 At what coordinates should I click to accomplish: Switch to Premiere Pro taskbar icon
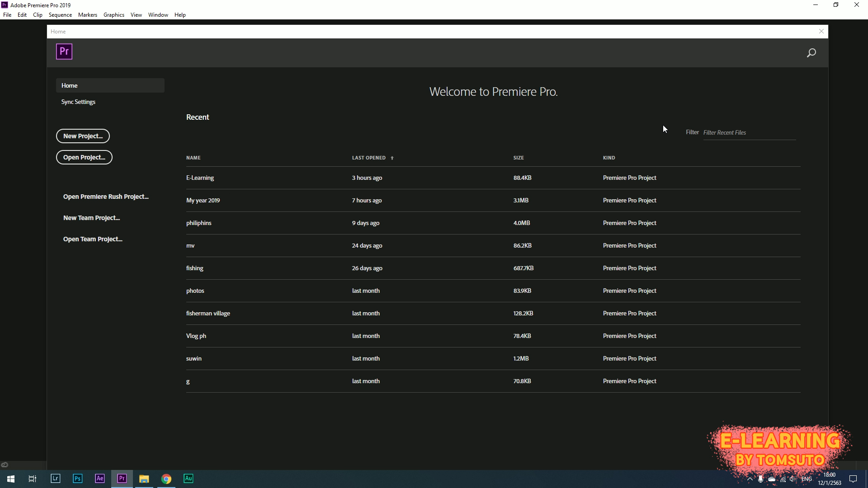[x=122, y=479]
